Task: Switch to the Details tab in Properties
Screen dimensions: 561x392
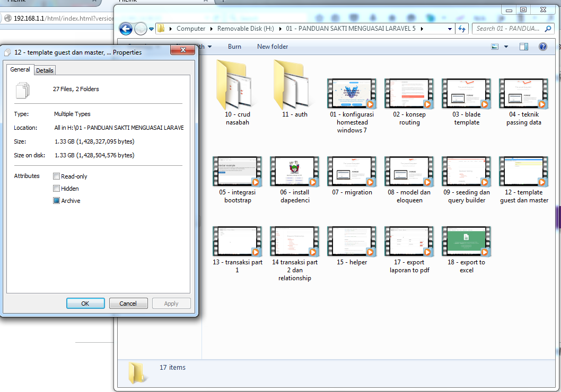Action: (x=45, y=70)
